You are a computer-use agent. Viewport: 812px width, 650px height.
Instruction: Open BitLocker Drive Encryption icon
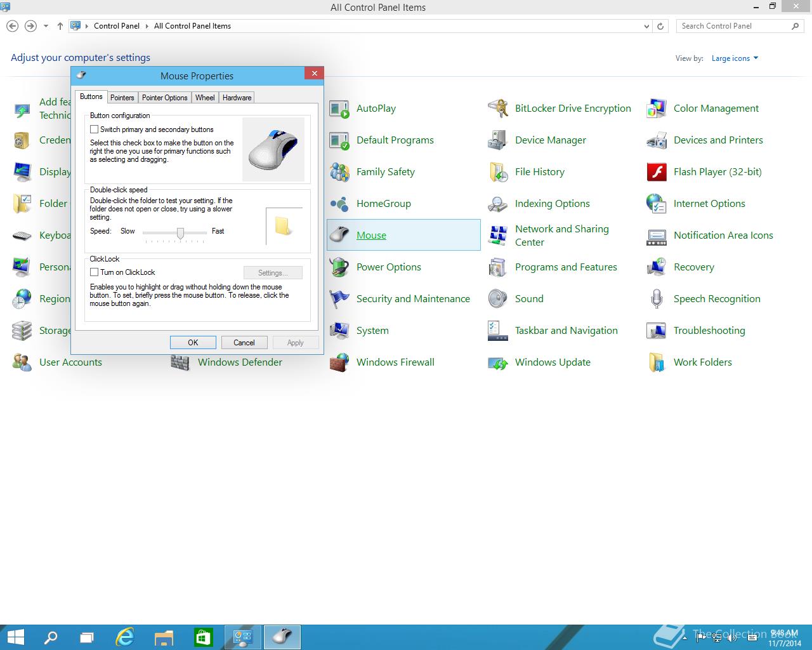pyautogui.click(x=498, y=109)
